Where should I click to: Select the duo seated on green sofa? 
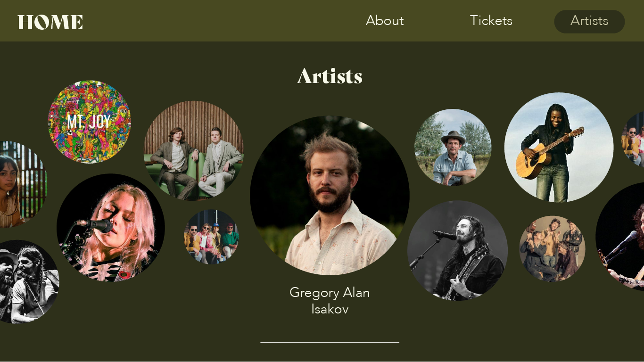[194, 150]
